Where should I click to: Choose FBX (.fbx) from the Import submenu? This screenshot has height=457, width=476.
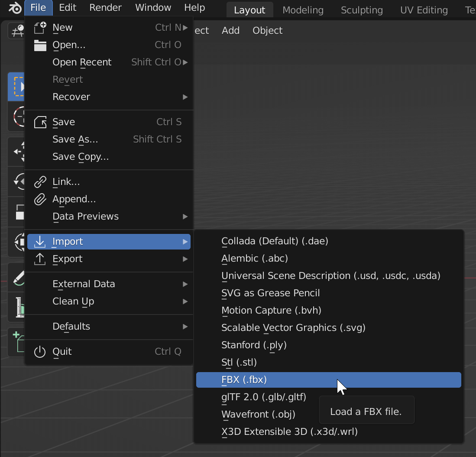(243, 379)
